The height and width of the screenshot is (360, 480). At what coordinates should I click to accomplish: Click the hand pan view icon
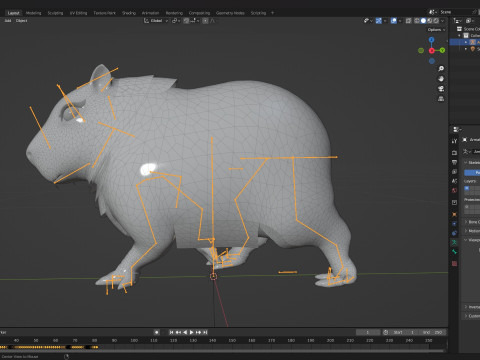[441, 79]
